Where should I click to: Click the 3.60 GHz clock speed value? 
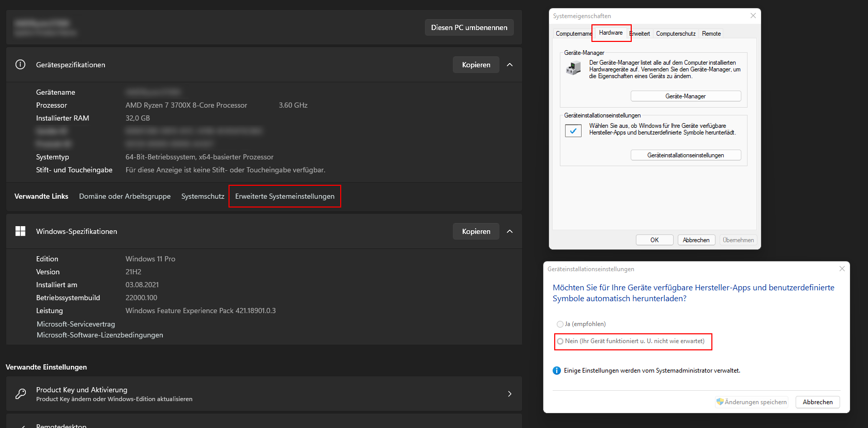click(x=293, y=105)
